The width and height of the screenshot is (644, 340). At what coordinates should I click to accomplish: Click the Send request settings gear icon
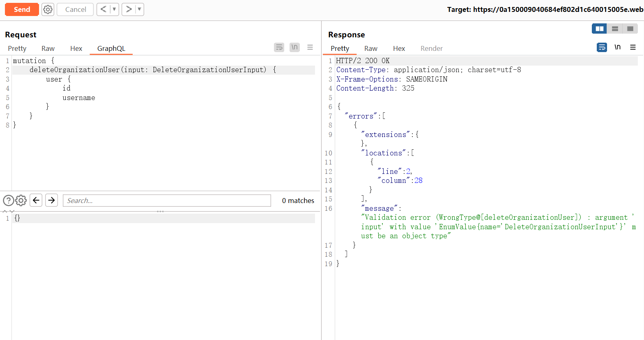pyautogui.click(x=48, y=9)
